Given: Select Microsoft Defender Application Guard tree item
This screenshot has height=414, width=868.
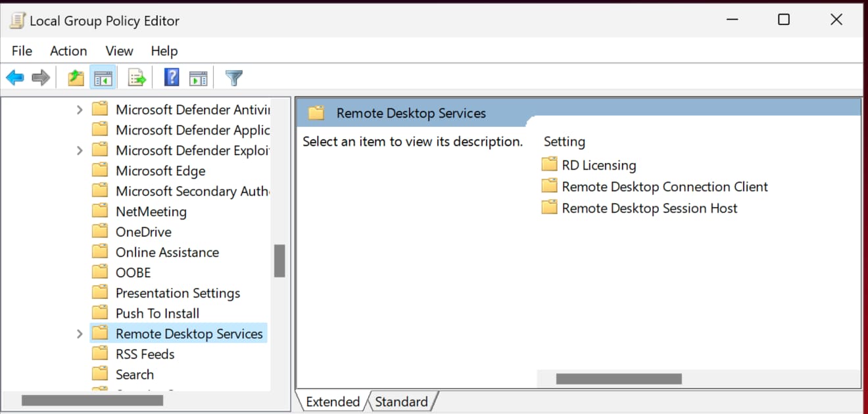Looking at the screenshot, I should 193,130.
